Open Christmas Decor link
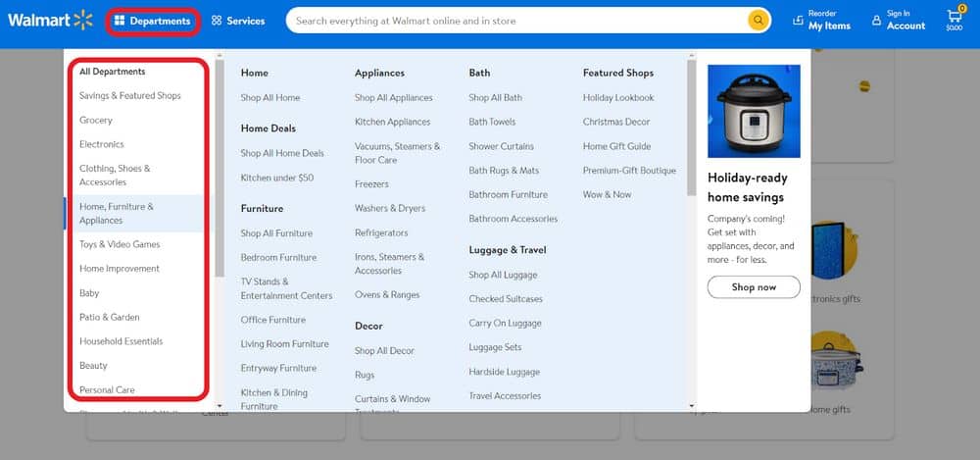Screen dimensions: 980x460 click(616, 122)
